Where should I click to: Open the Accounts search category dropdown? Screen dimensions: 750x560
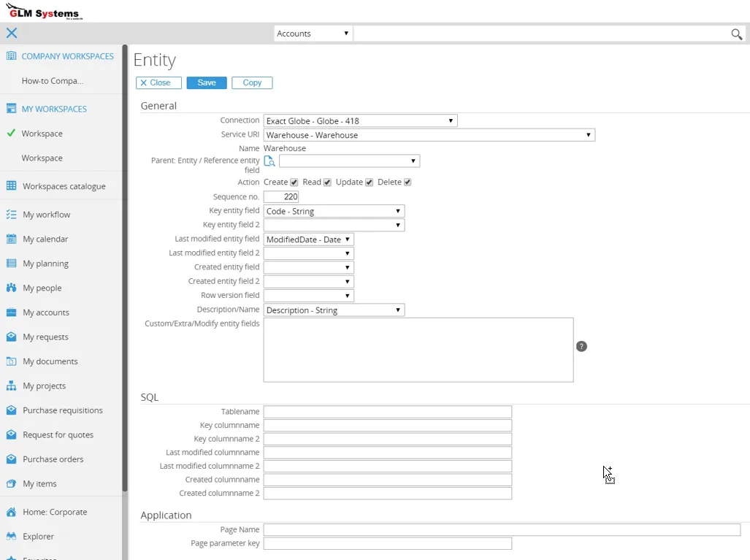point(313,34)
